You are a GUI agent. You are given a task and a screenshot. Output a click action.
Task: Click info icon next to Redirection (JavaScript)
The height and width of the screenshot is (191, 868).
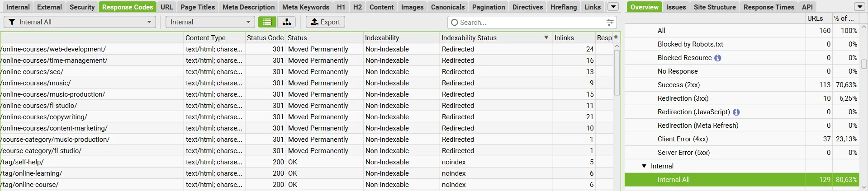[x=736, y=112]
